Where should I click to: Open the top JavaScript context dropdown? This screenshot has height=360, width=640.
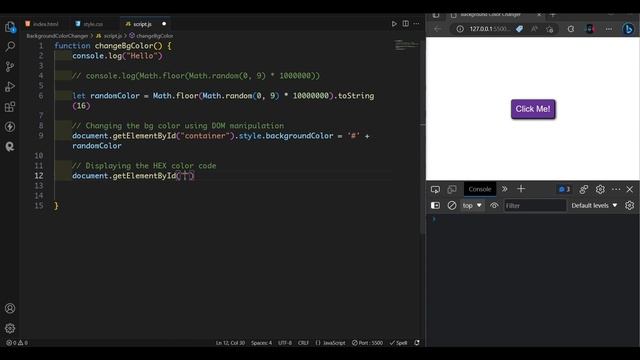(472, 205)
